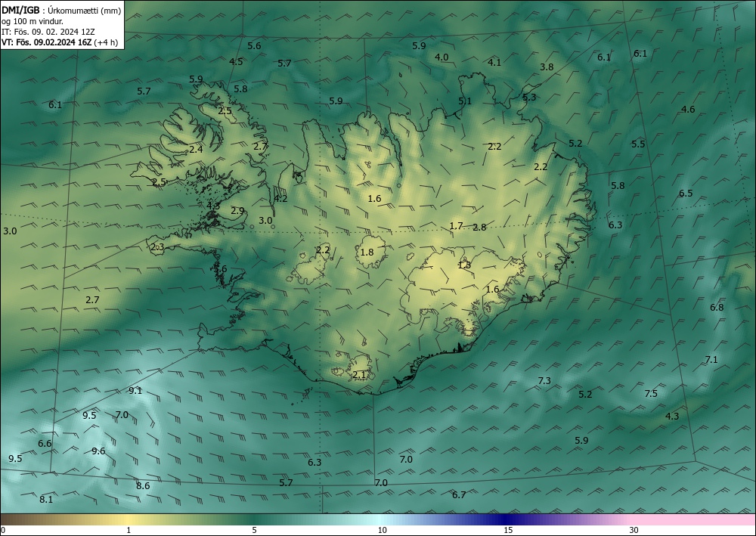Click the '4.2' precipitation value
The width and height of the screenshot is (756, 536).
(x=280, y=199)
